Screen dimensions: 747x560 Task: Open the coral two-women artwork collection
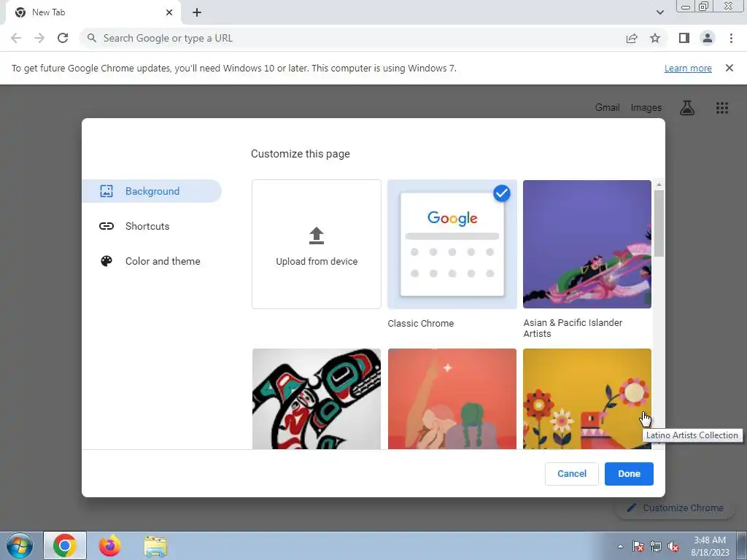point(452,399)
